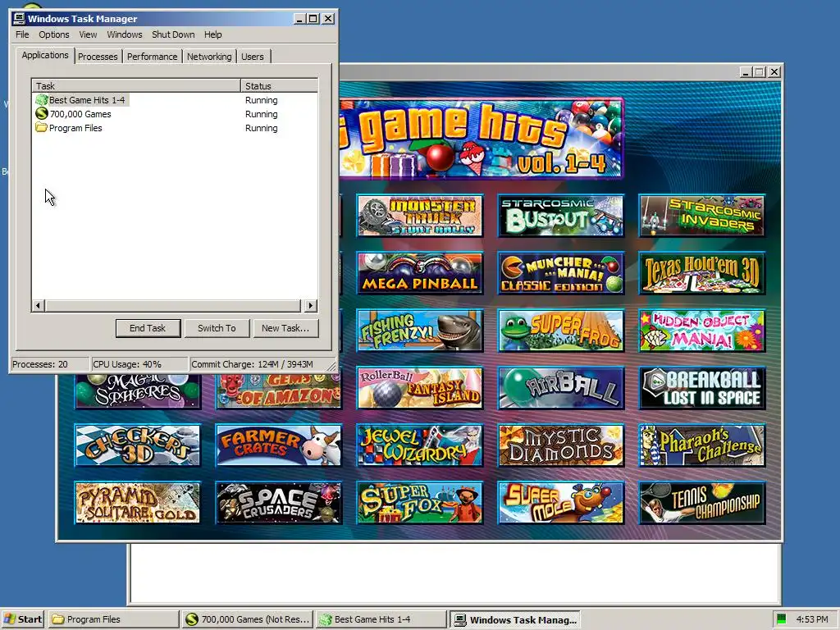This screenshot has width=840, height=630.
Task: Switch to Best Game Hits 1-4 taskbar button
Action: tap(381, 619)
